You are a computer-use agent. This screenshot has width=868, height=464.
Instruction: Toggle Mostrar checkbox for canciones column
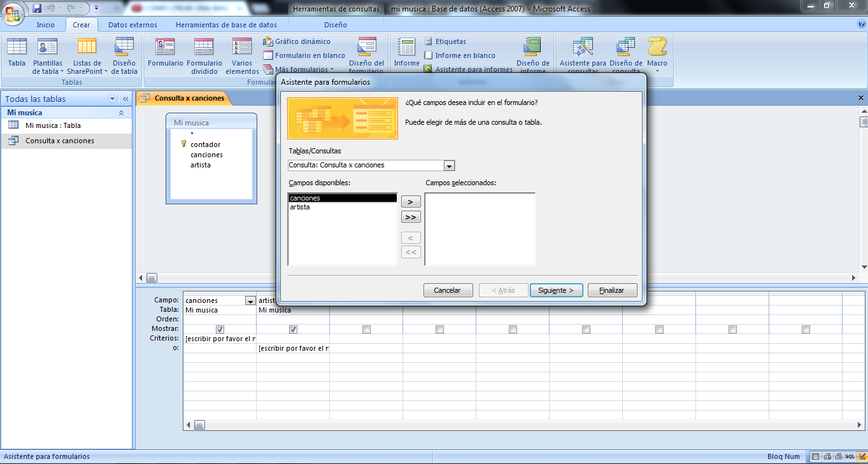pyautogui.click(x=220, y=329)
